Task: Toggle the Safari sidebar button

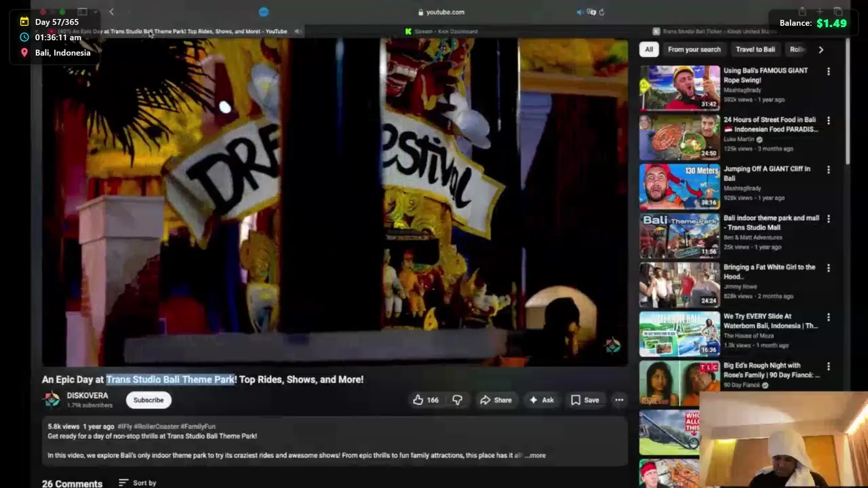Action: click(82, 12)
